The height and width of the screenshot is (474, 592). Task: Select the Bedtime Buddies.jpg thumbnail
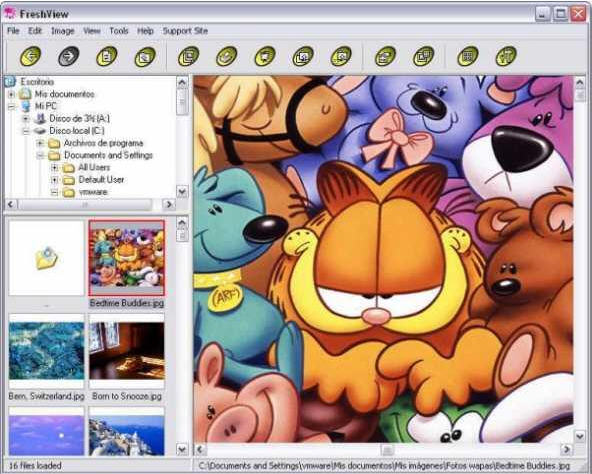(126, 258)
